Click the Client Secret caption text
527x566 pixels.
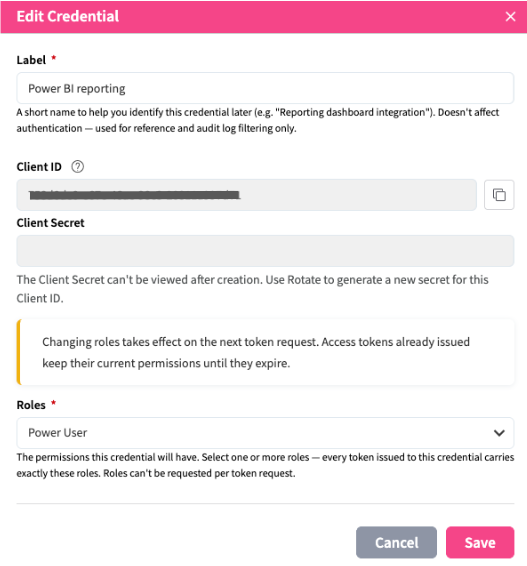[50, 223]
